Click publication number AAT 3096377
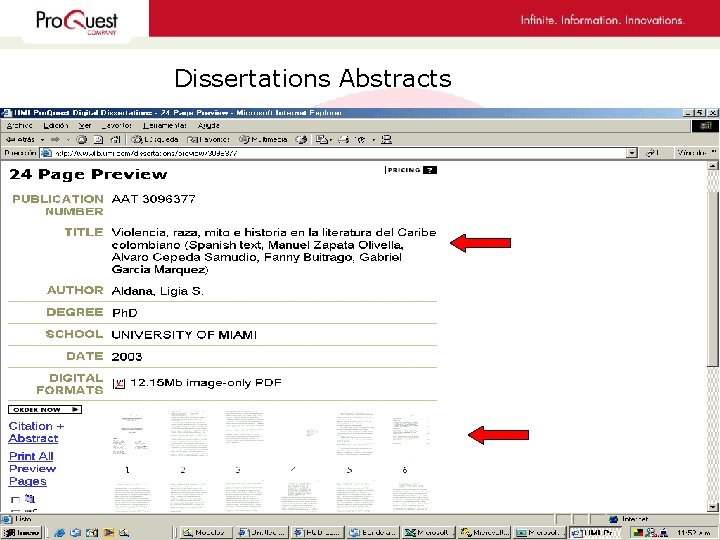 coord(153,199)
